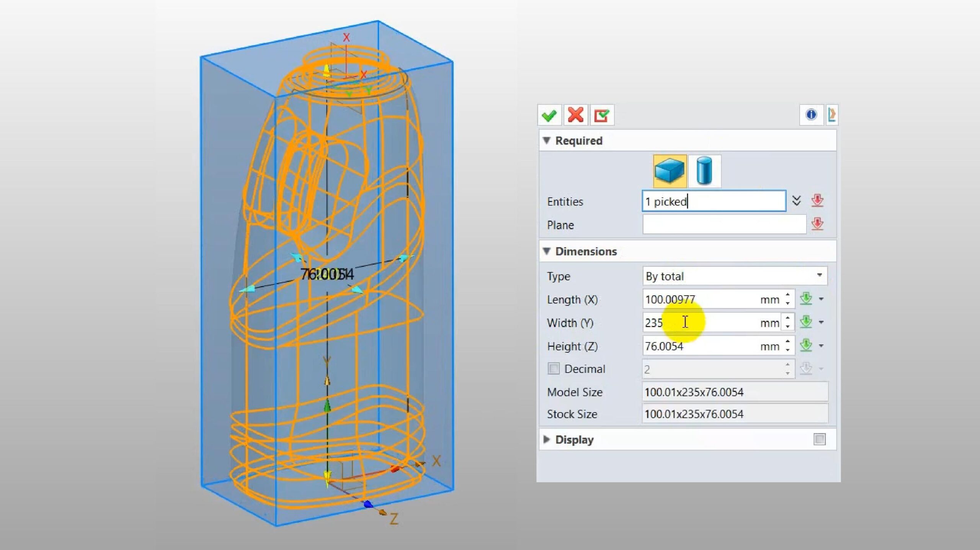Expand entities list with double chevron
Viewport: 980px width, 550px height.
click(x=797, y=201)
